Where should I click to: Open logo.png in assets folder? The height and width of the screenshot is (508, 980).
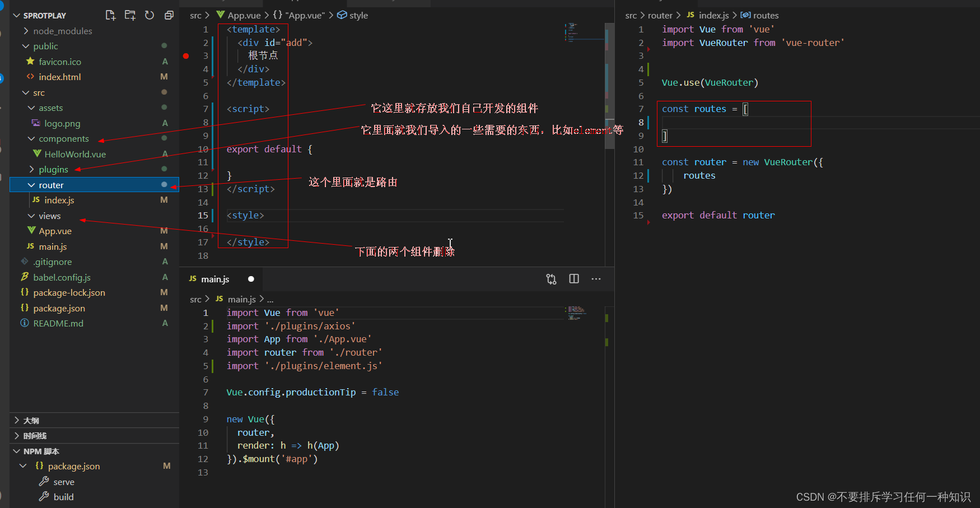(62, 123)
